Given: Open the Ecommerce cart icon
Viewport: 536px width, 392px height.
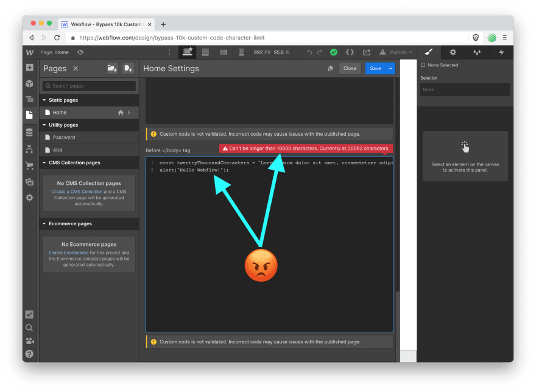Looking at the screenshot, I should point(30,166).
